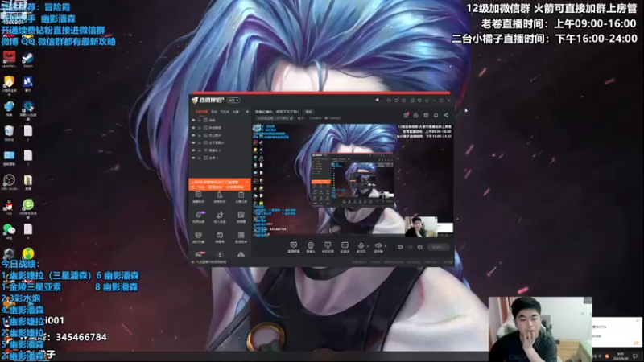
Task: Click the lock-shaped icon beside gift box
Action: 415,115
